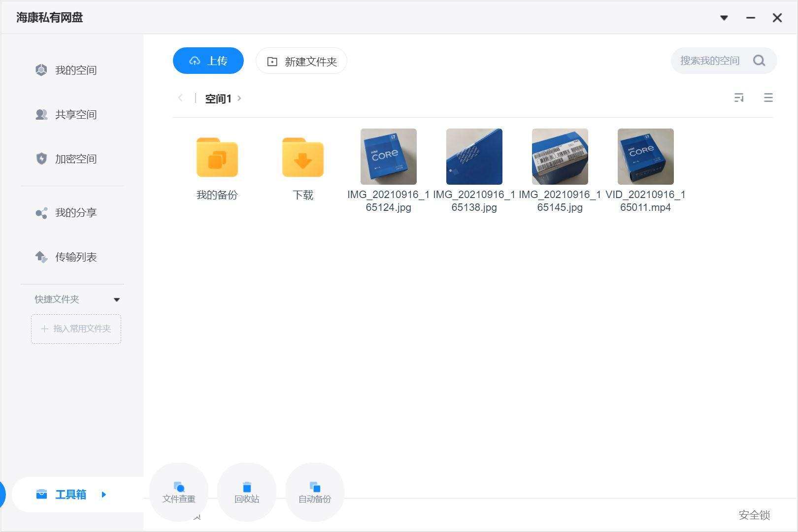Open 共享空间 shared space
This screenshot has width=798, height=532.
tap(75, 114)
